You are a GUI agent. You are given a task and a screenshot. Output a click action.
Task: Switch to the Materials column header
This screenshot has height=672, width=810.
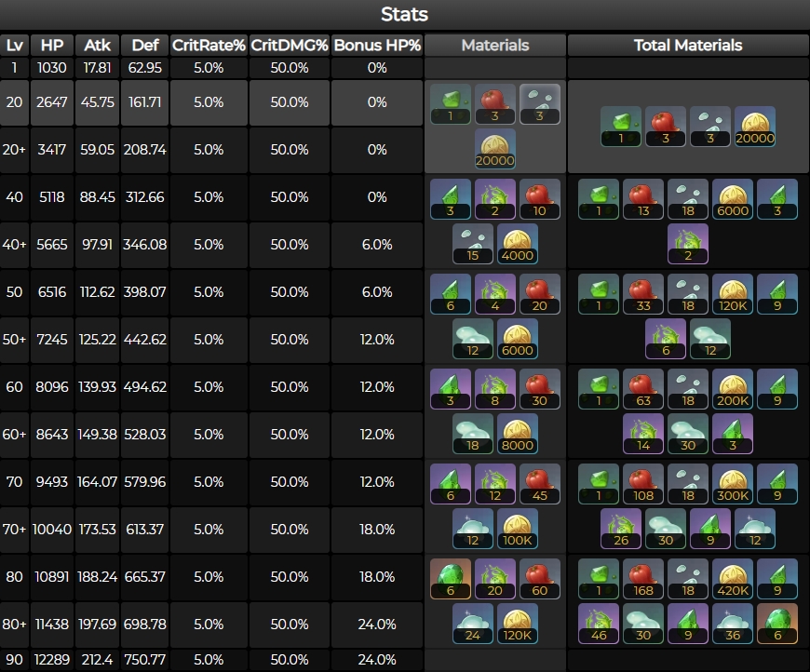coord(494,45)
